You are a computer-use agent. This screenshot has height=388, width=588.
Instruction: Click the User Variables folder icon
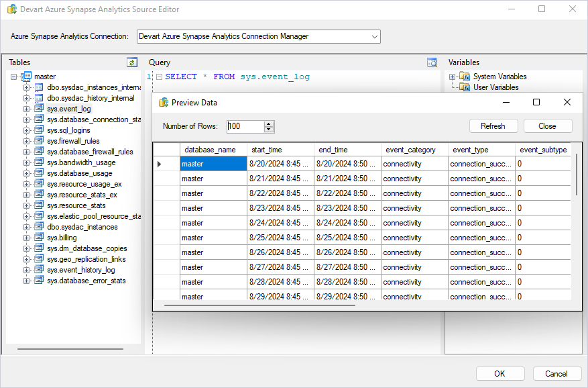tap(465, 87)
